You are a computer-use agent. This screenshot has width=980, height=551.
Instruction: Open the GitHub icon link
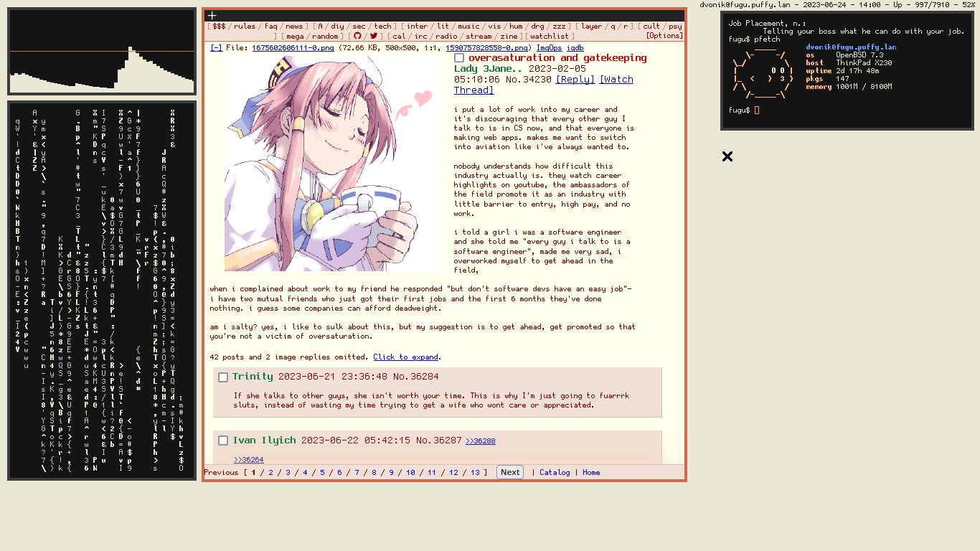(x=357, y=36)
